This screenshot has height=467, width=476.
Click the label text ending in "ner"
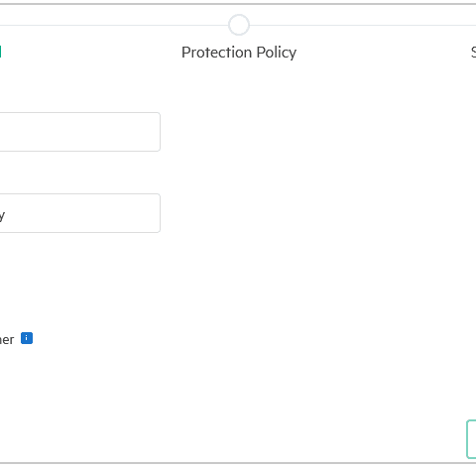point(7,340)
